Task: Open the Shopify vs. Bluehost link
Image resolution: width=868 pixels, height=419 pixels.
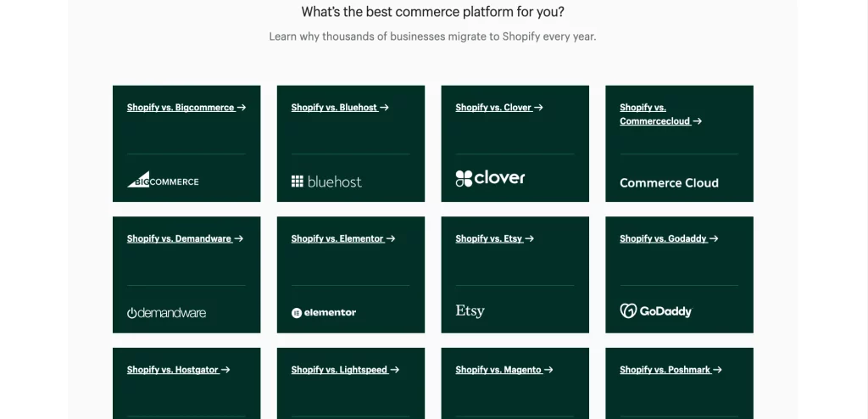Action: (x=340, y=108)
